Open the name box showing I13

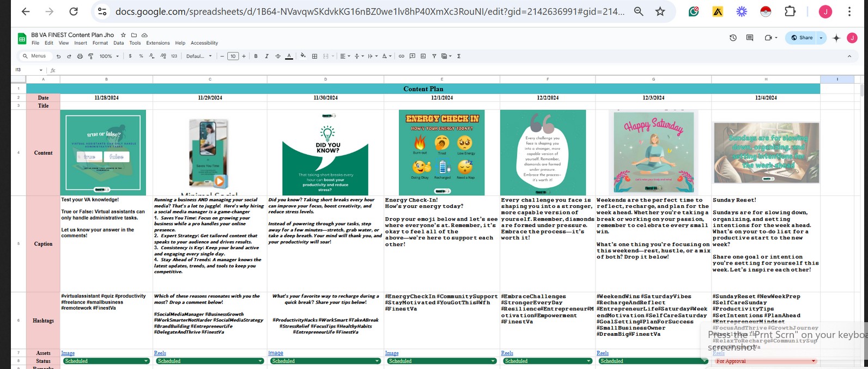coord(28,70)
